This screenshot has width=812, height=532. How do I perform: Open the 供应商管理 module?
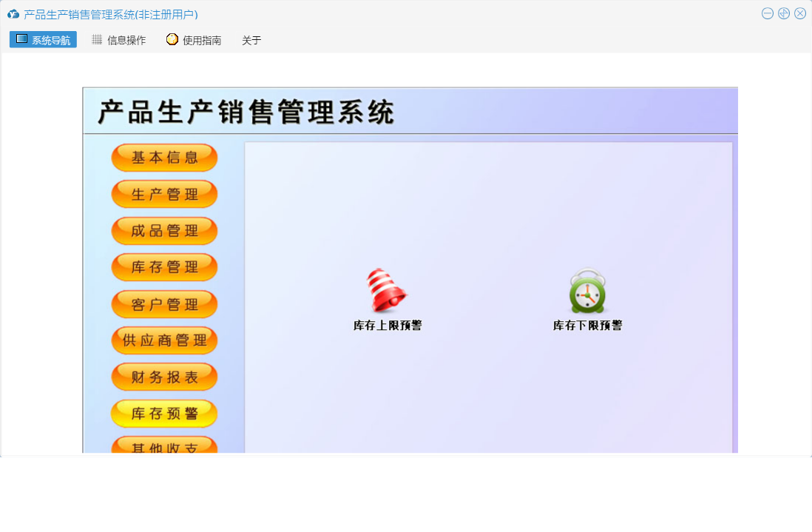(x=164, y=340)
